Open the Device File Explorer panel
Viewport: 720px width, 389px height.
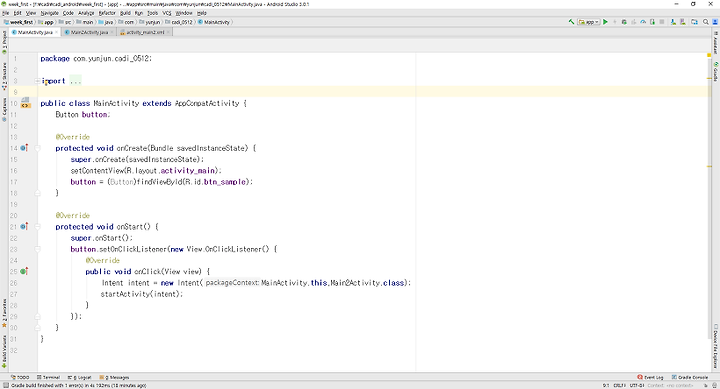(715, 346)
